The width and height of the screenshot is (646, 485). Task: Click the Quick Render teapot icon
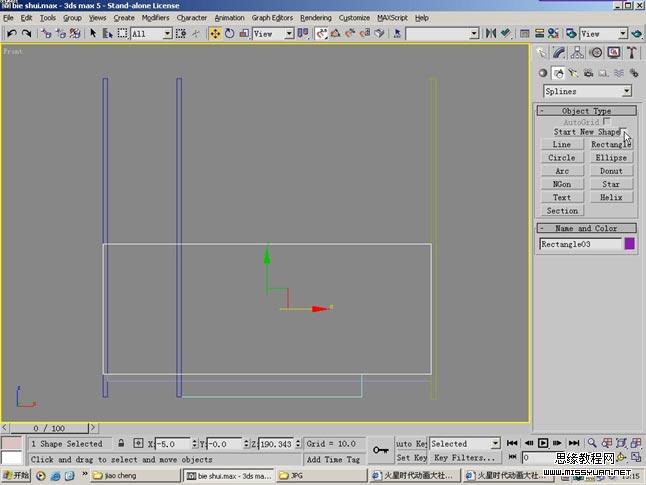click(x=637, y=33)
